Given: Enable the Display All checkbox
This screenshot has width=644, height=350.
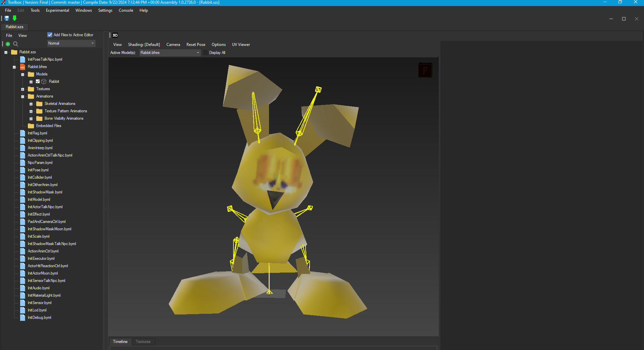Looking at the screenshot, I should 205,53.
